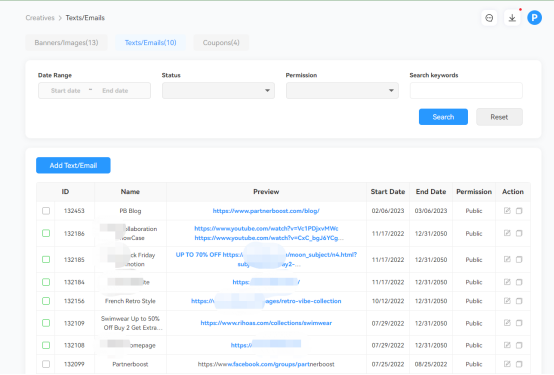Viewport: 554px width, 375px height.
Task: Select end date cell '08/25/2022'
Action: (431, 364)
